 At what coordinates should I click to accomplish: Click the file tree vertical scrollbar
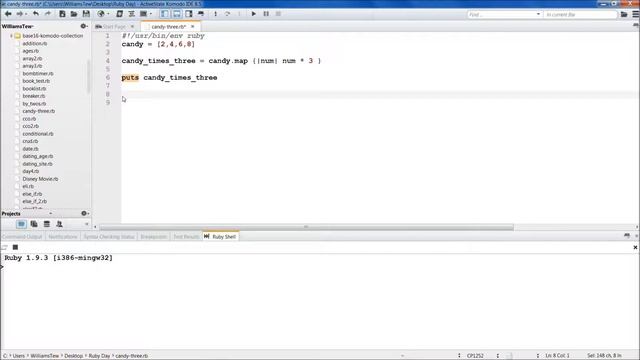pos(89,77)
